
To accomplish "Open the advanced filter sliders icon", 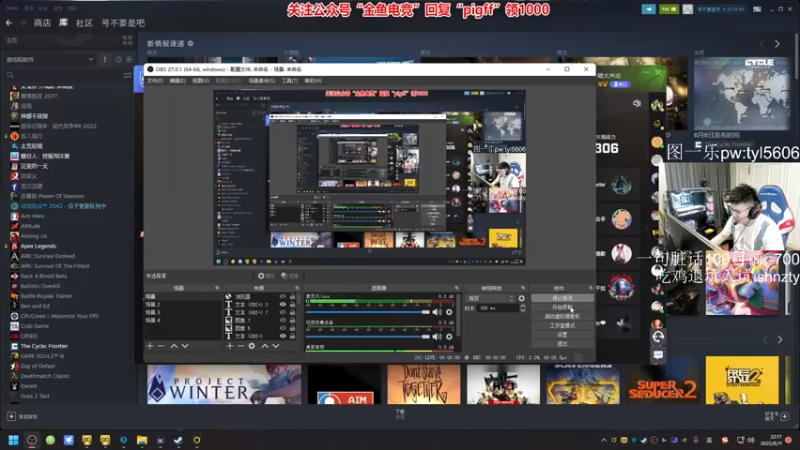I will tap(128, 76).
